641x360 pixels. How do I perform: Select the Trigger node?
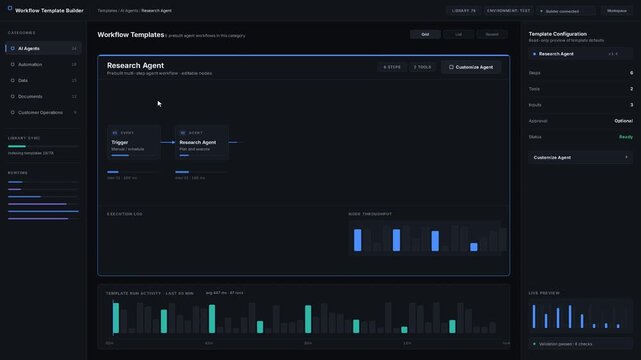134,142
